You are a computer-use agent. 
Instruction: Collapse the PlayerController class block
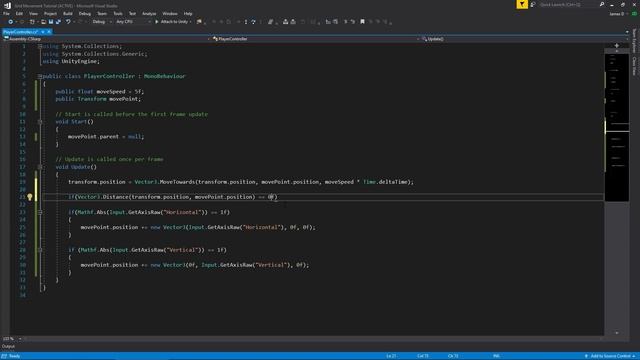[x=40, y=76]
